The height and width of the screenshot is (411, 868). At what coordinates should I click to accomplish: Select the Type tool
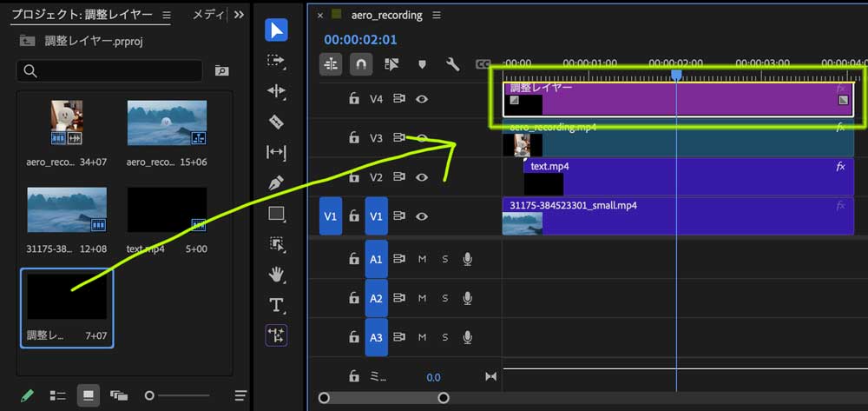click(276, 305)
